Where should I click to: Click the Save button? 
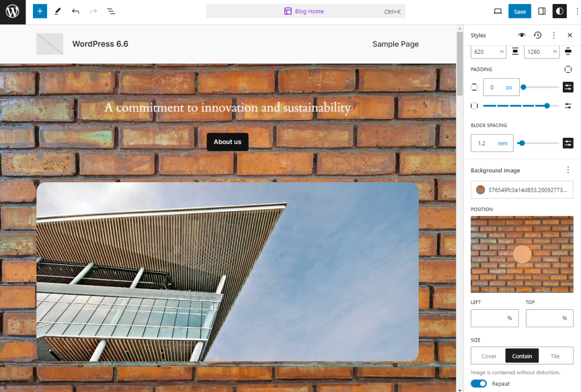pos(520,11)
